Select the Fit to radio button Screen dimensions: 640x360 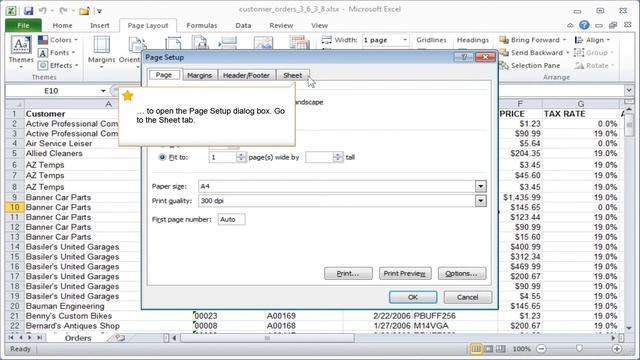tap(162, 157)
